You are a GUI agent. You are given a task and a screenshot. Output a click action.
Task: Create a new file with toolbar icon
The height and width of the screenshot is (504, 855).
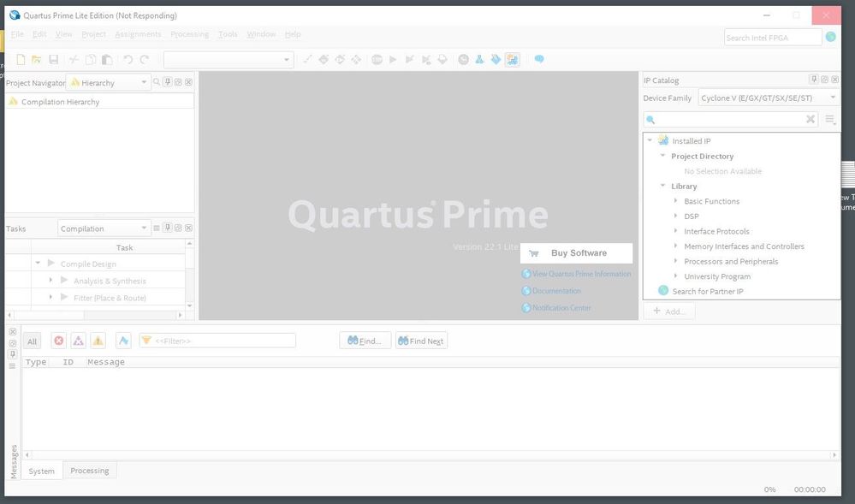point(21,59)
